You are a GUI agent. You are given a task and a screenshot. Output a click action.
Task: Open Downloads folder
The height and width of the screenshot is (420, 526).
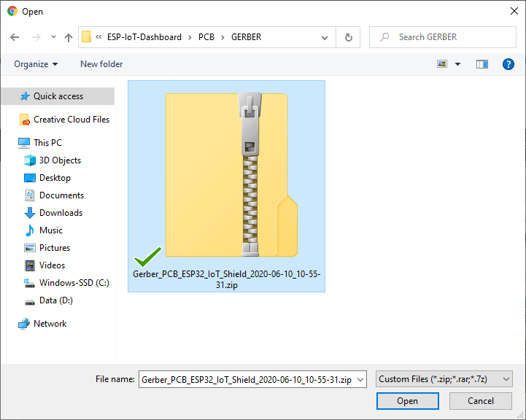[53, 212]
